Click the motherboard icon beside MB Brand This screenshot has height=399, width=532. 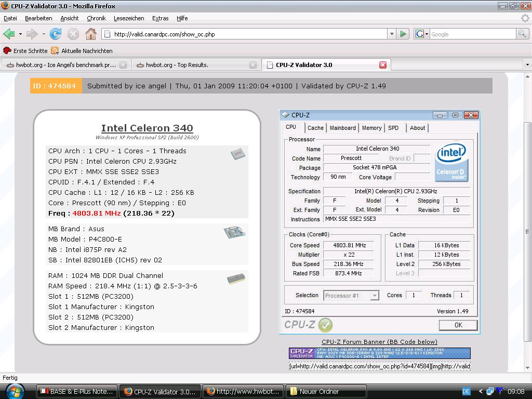click(234, 232)
